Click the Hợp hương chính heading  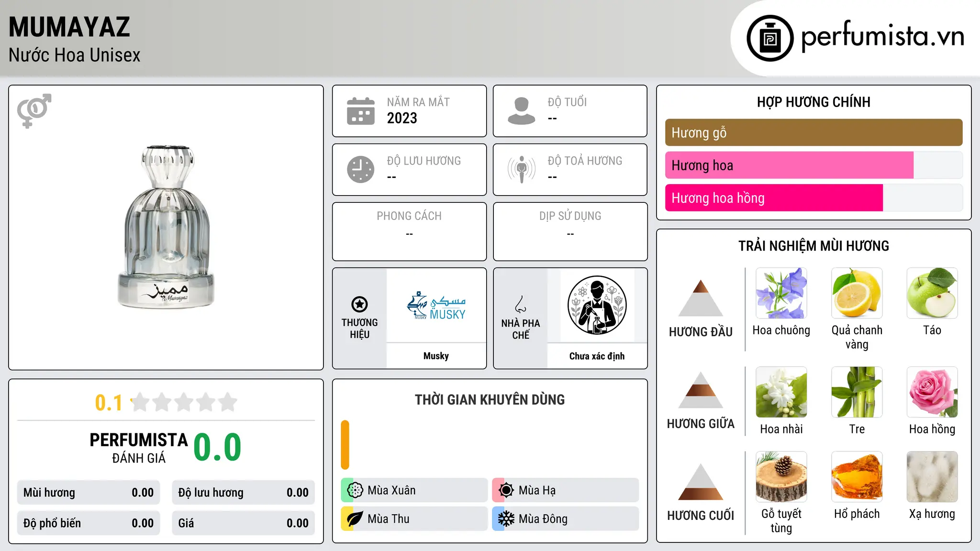813,102
